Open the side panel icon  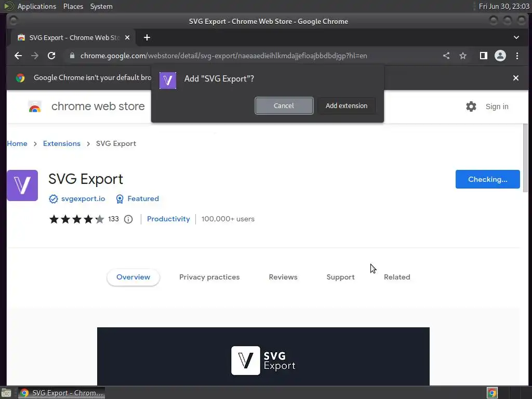(484, 56)
